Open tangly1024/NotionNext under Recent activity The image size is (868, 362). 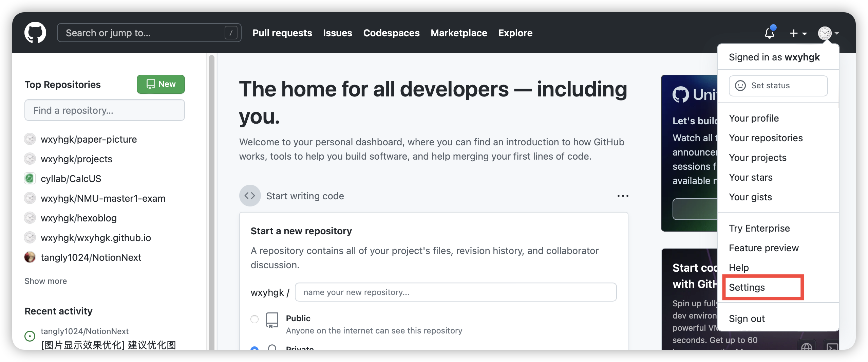85,331
